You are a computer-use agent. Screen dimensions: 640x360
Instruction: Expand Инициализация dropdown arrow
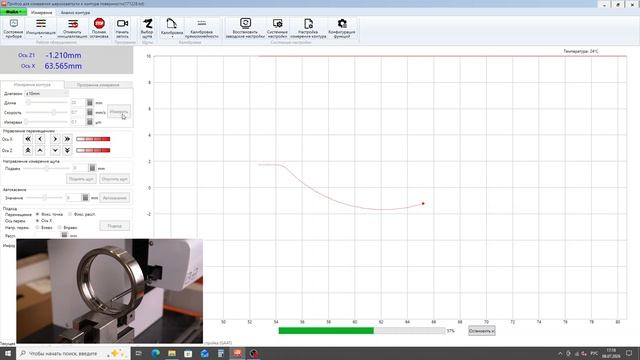click(x=41, y=37)
